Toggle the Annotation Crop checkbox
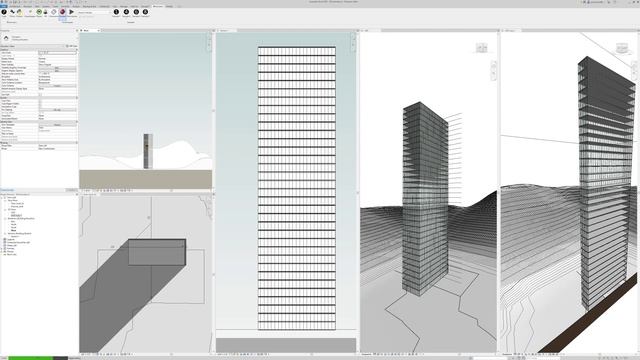640x360 pixels. coord(40,107)
